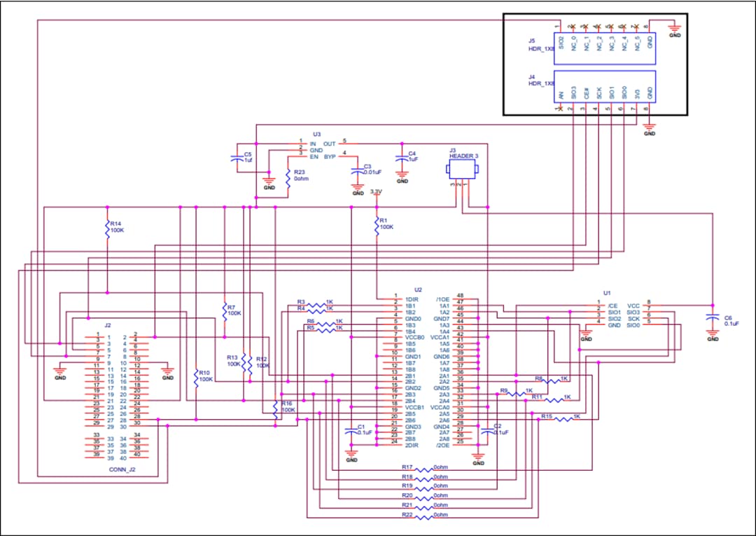Select the GND symbol beside J2
The width and height of the screenshot is (756, 536).
coord(61,370)
